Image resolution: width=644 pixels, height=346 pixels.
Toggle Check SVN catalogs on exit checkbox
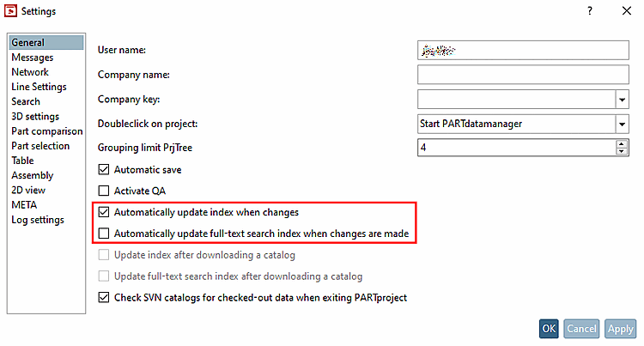(x=105, y=298)
